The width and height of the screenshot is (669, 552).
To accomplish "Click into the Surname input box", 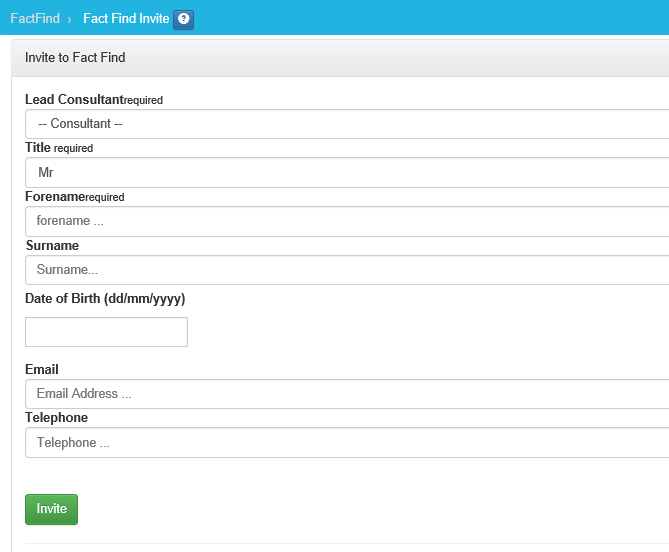I will (346, 270).
